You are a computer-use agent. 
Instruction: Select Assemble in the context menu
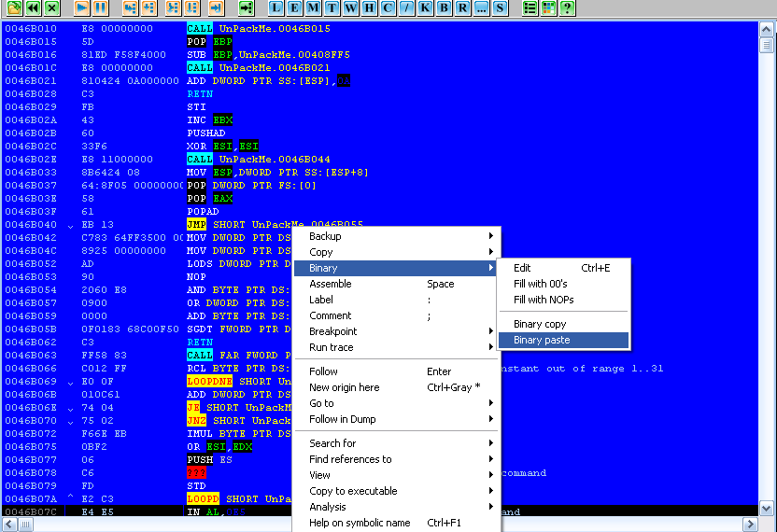331,284
